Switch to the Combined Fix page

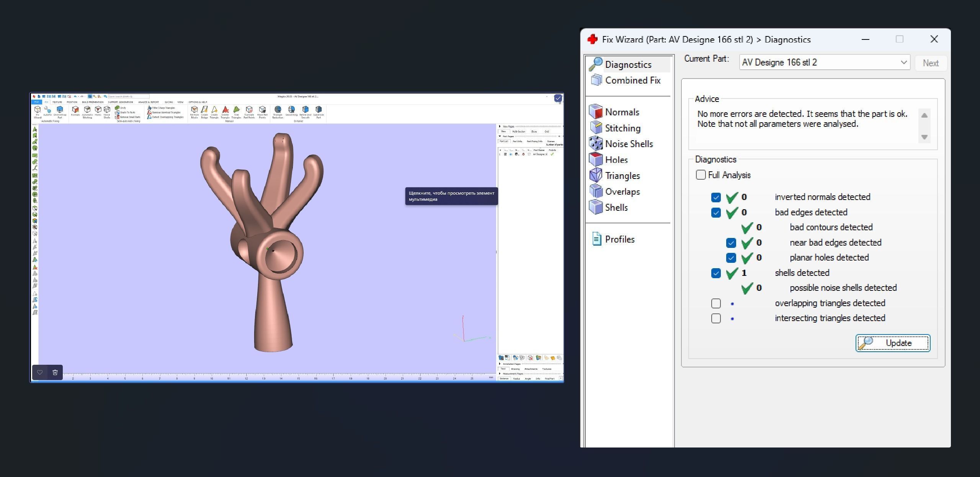tap(632, 80)
